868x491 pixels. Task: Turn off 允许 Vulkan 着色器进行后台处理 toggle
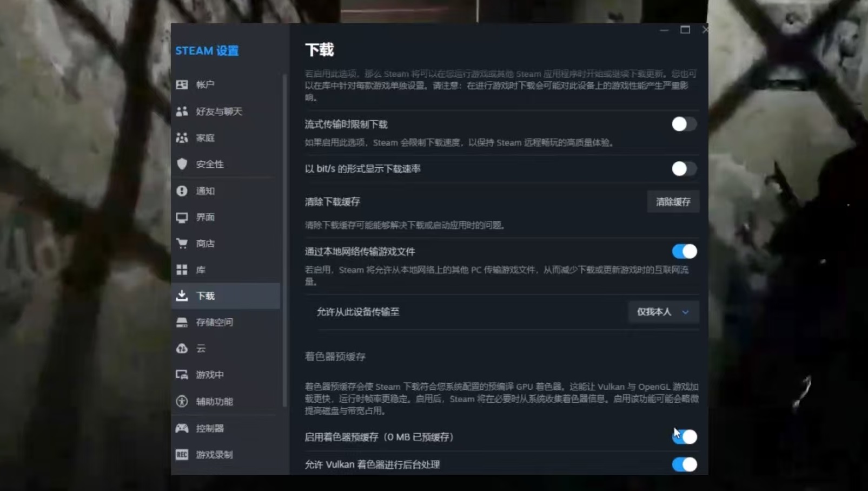pyautogui.click(x=684, y=464)
